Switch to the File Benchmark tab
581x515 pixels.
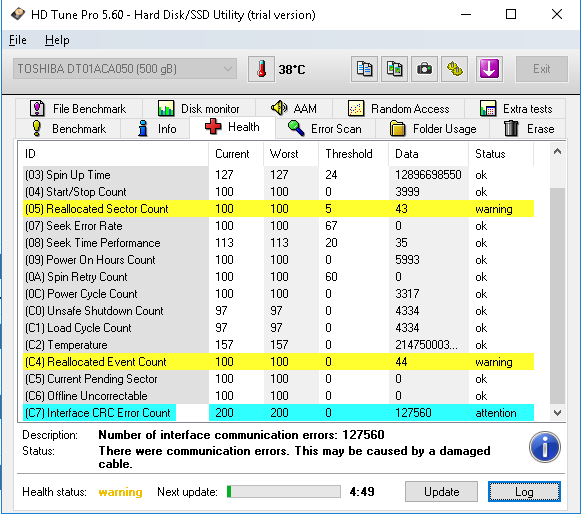79,109
